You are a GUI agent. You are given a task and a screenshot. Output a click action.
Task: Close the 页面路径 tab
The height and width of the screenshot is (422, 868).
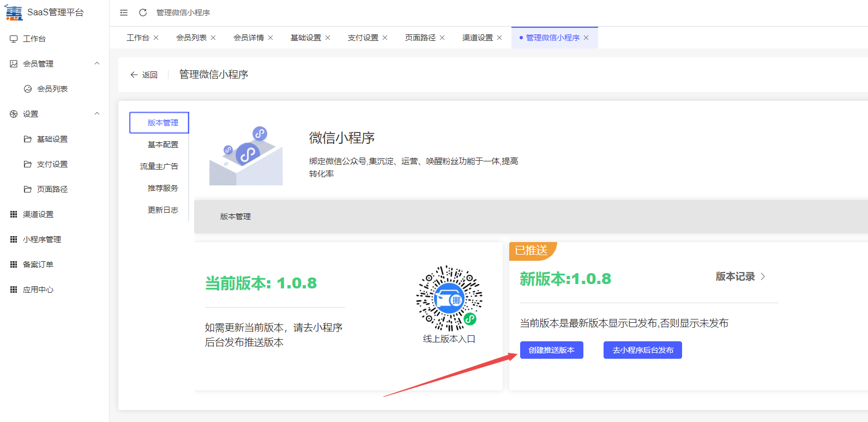point(442,38)
